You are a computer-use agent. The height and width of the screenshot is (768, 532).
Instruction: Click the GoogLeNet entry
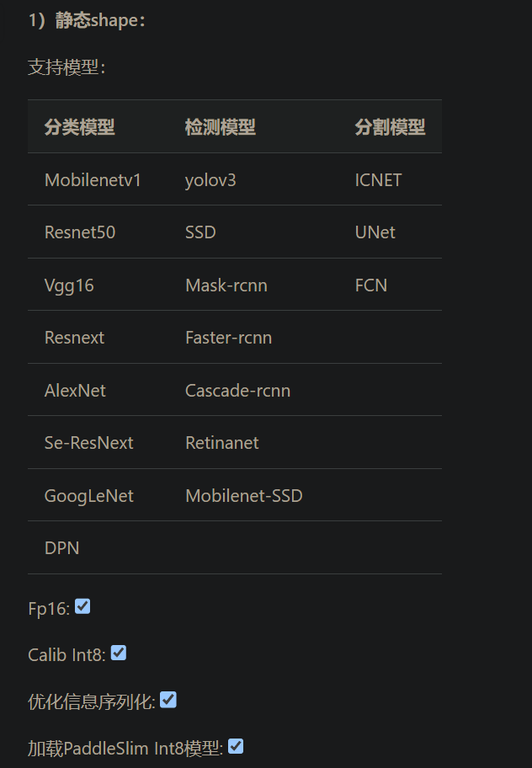tap(89, 495)
